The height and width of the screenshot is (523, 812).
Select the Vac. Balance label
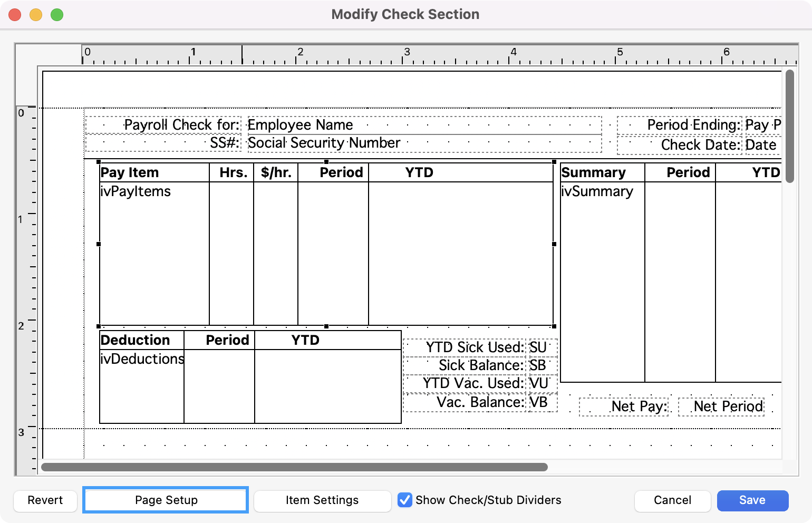(465, 402)
